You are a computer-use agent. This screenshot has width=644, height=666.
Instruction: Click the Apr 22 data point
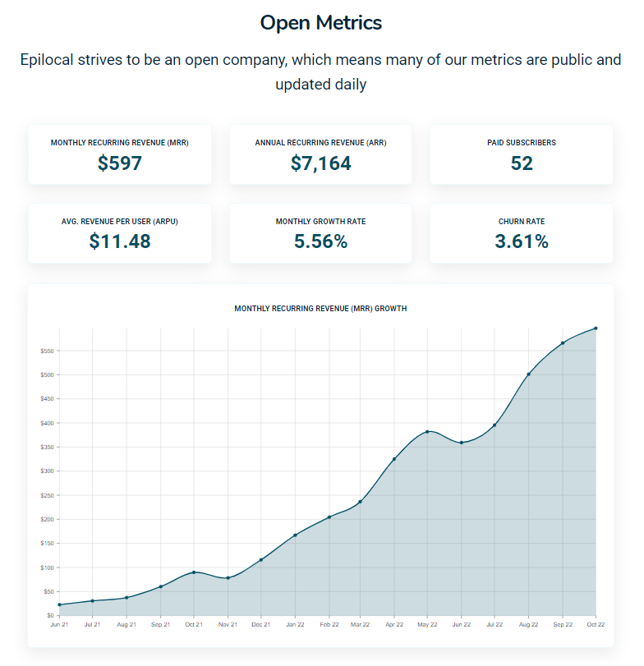(394, 459)
